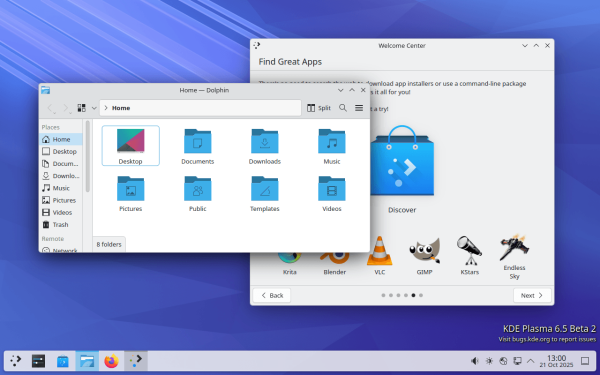Select Videos in Places panel
600x375 pixels.
[61, 212]
